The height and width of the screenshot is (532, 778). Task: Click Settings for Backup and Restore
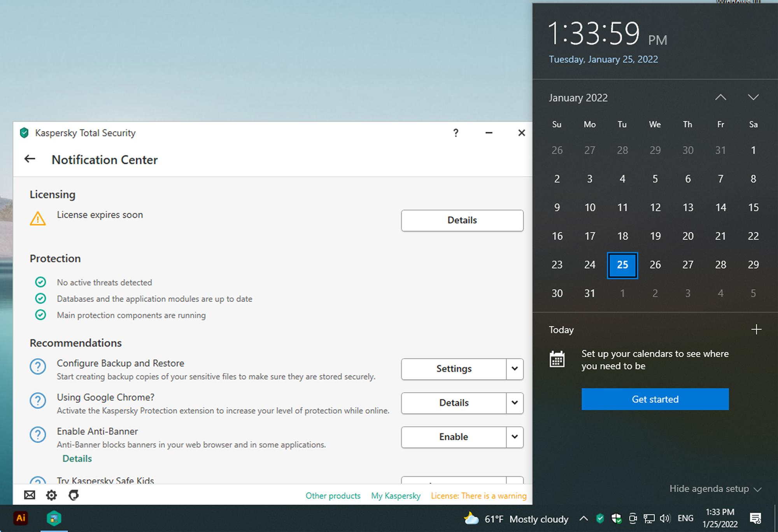[454, 369]
